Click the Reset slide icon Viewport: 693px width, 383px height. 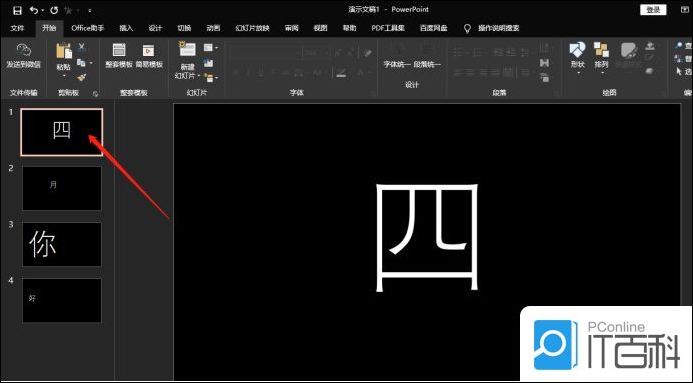pyautogui.click(x=209, y=63)
